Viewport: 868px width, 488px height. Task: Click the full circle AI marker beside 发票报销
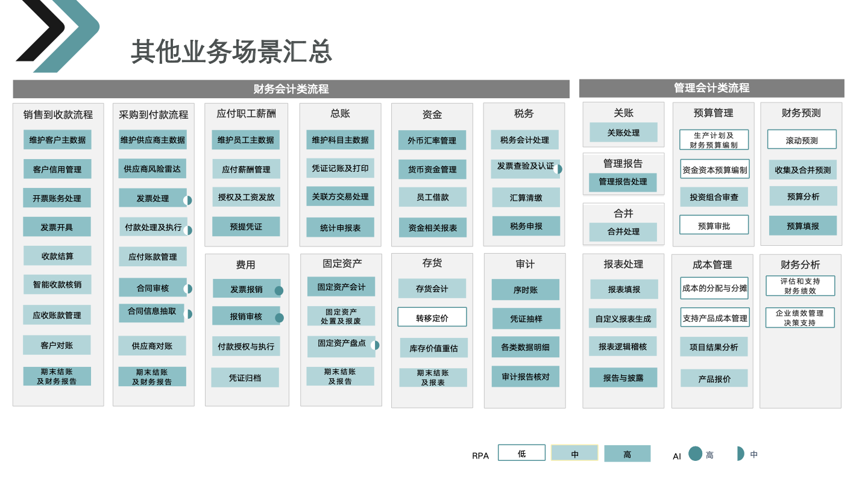point(279,291)
